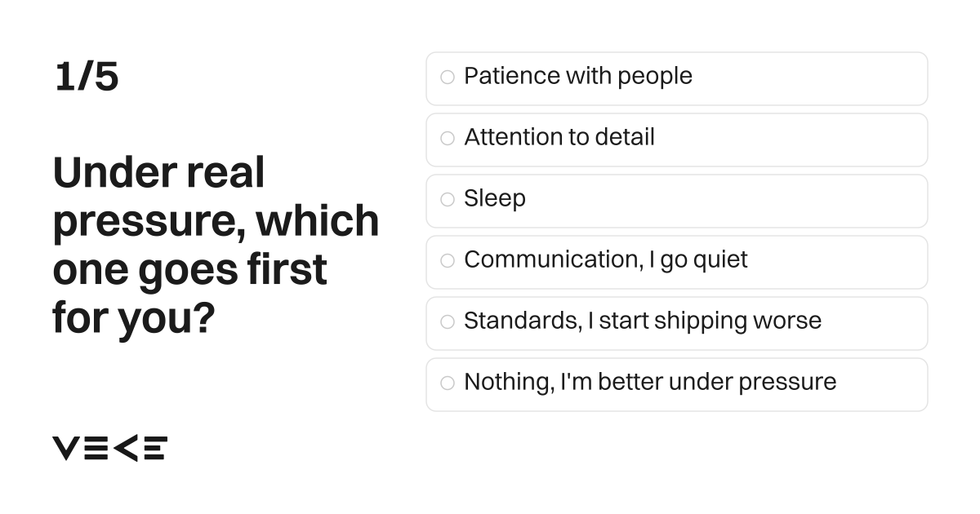The height and width of the screenshot is (514, 980).
Task: Click the 'Nothing, I'm better under pressure' text
Action: [650, 383]
